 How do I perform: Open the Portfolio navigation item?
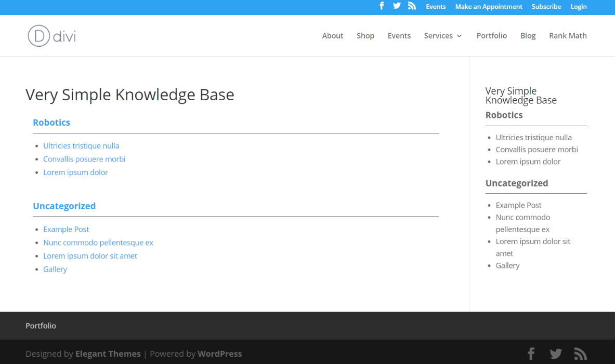coord(491,36)
